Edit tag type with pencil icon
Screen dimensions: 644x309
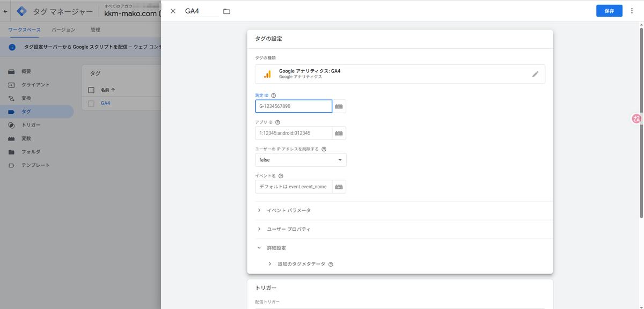[x=535, y=74]
